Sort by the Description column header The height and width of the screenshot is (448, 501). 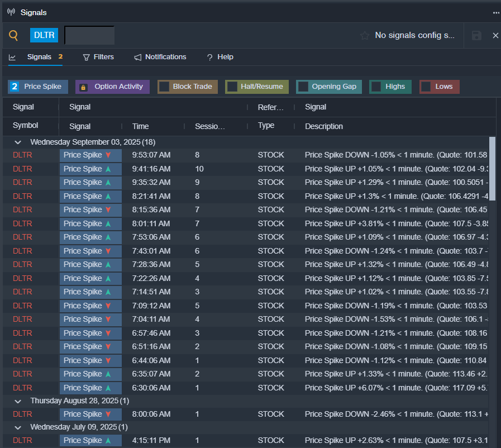pos(324,126)
